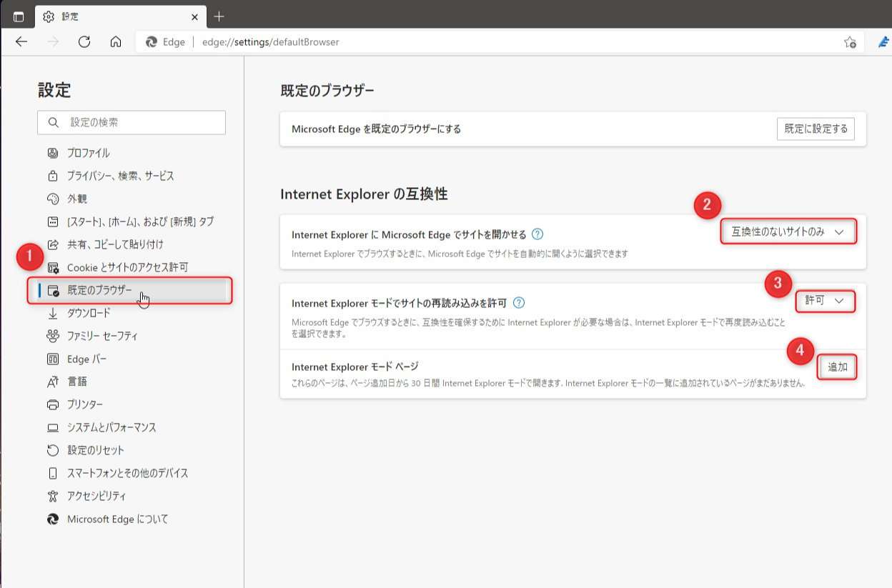Click the Edge logo in address bar
This screenshot has width=892, height=588.
click(152, 42)
